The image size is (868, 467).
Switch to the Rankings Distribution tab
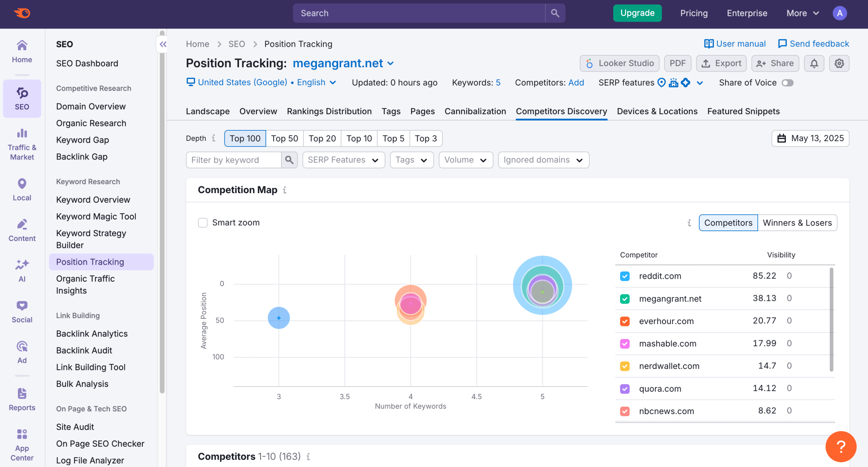(329, 111)
